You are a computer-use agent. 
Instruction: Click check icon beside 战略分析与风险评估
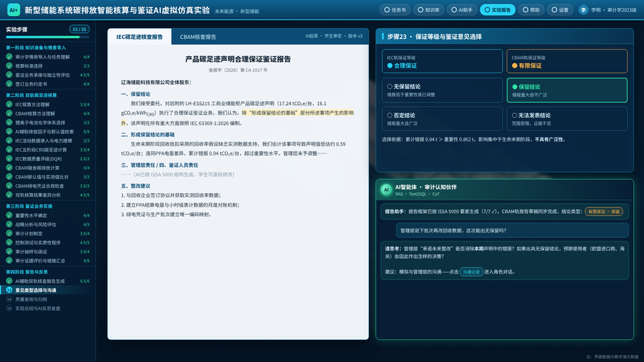[9, 224]
